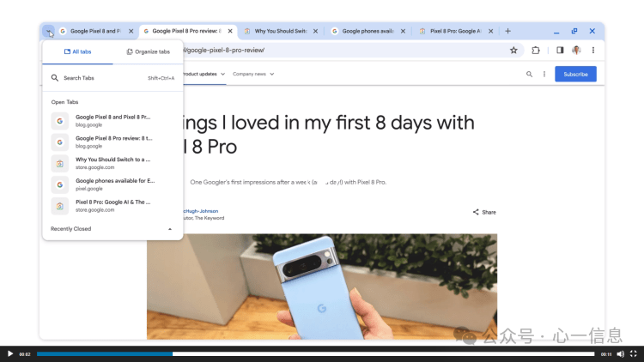Click the 00:11 video duration label
644x362 pixels.
[x=606, y=354]
